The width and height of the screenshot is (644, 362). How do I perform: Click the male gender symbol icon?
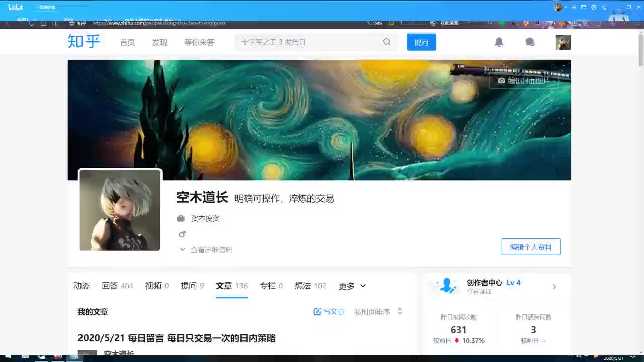tap(182, 234)
